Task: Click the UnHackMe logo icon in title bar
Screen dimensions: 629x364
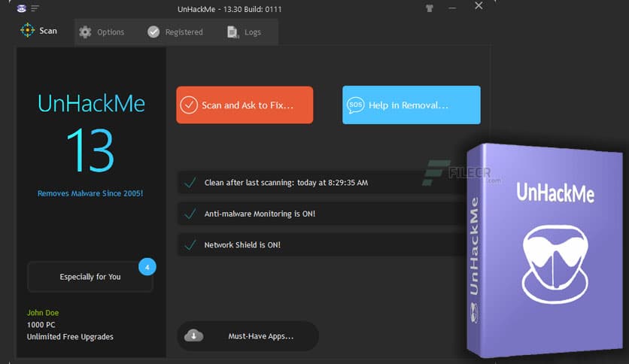Action: tap(22, 8)
